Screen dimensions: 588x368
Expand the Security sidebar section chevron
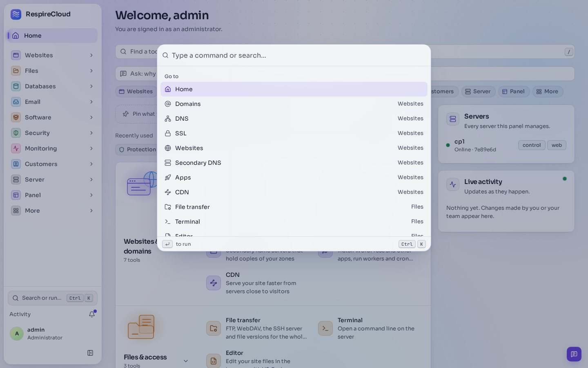[x=91, y=133]
